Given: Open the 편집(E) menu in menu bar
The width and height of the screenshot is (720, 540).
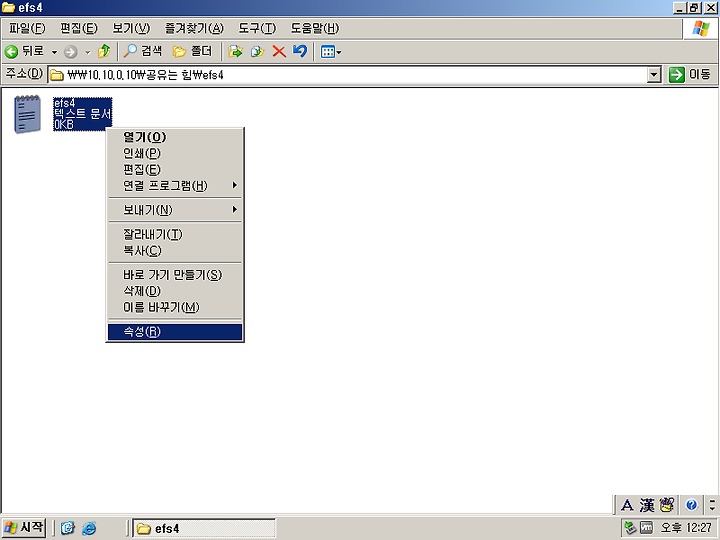Looking at the screenshot, I should (79, 28).
